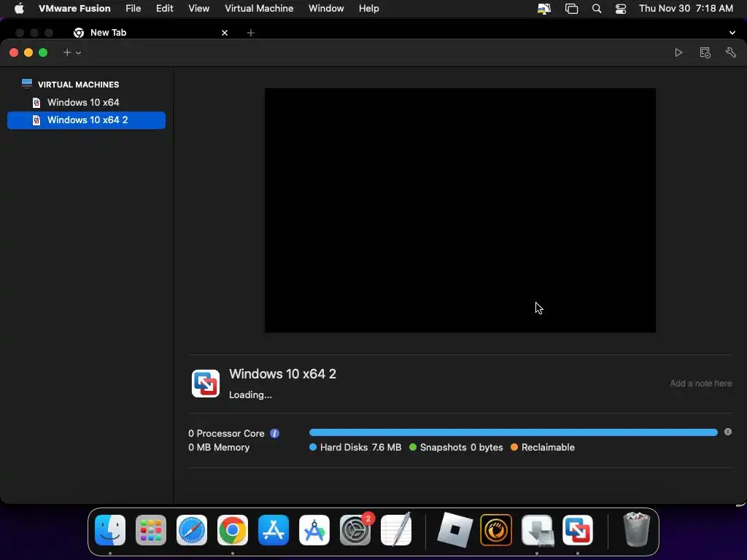Image resolution: width=747 pixels, height=560 pixels.
Task: Click the Snapshots green legend dot
Action: coord(413,447)
